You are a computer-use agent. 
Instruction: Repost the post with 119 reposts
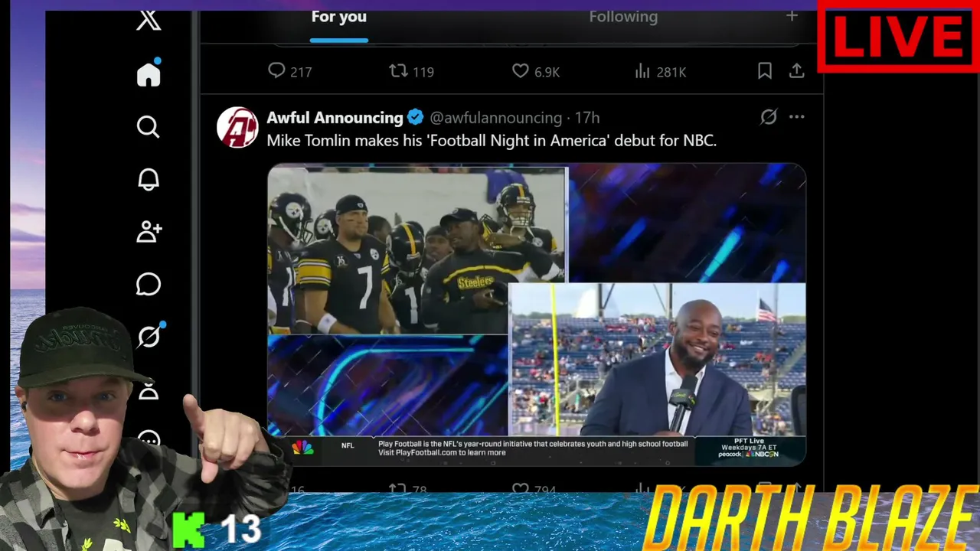coord(411,71)
